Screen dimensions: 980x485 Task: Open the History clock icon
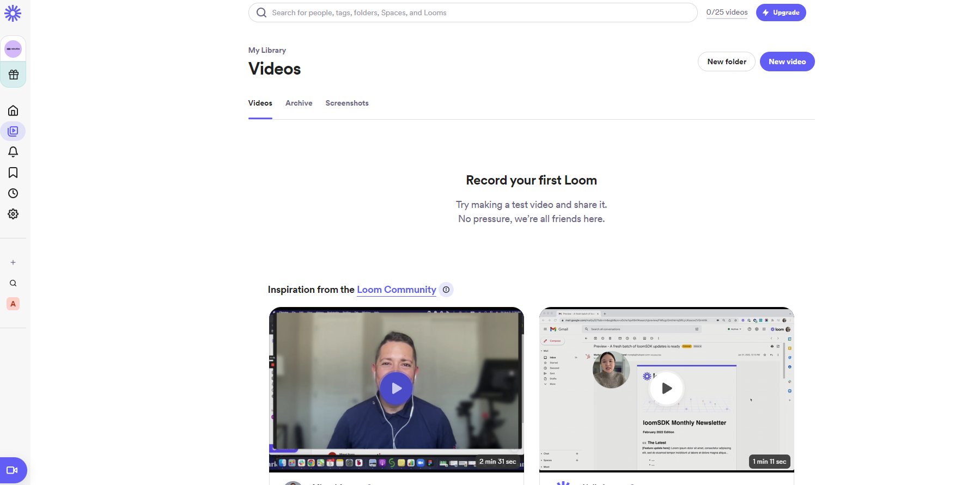coord(13,193)
